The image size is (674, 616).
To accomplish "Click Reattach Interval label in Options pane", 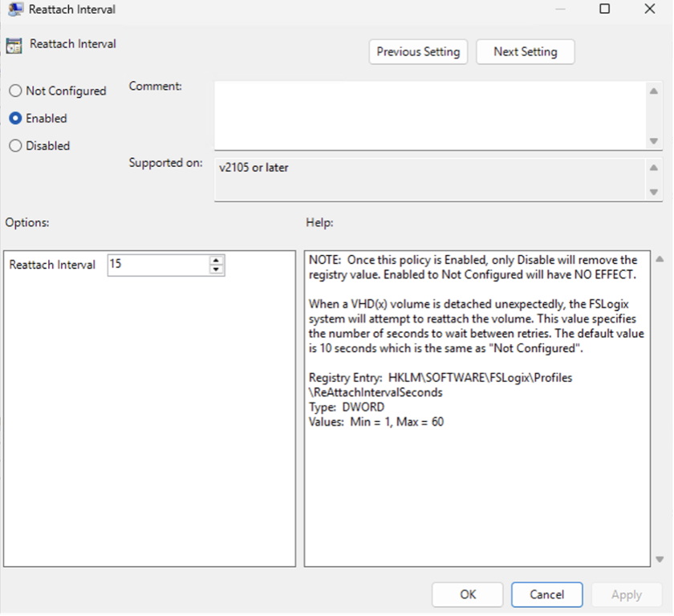I will coord(52,265).
